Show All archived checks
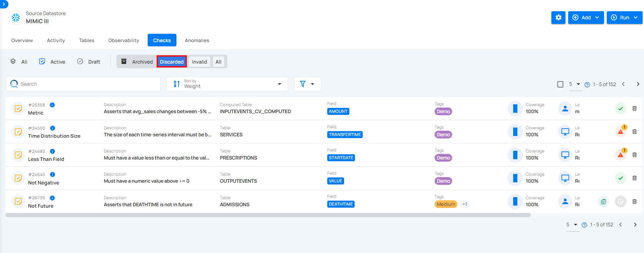 point(219,62)
